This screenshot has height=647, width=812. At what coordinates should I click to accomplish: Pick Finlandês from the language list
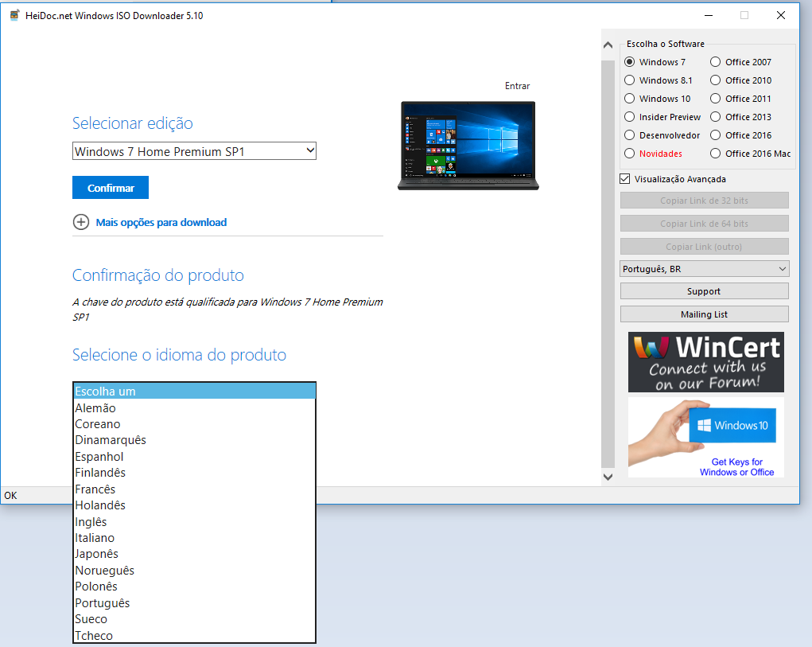tap(194, 473)
